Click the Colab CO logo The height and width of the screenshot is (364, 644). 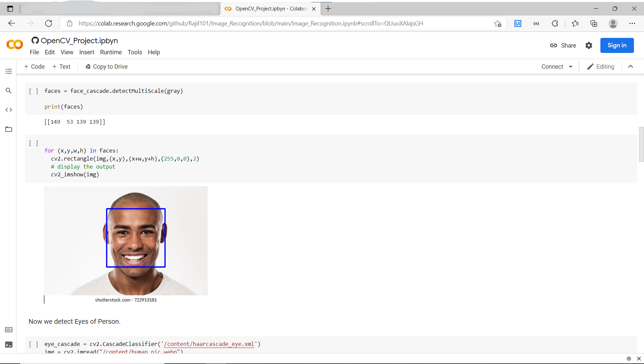pyautogui.click(x=15, y=45)
